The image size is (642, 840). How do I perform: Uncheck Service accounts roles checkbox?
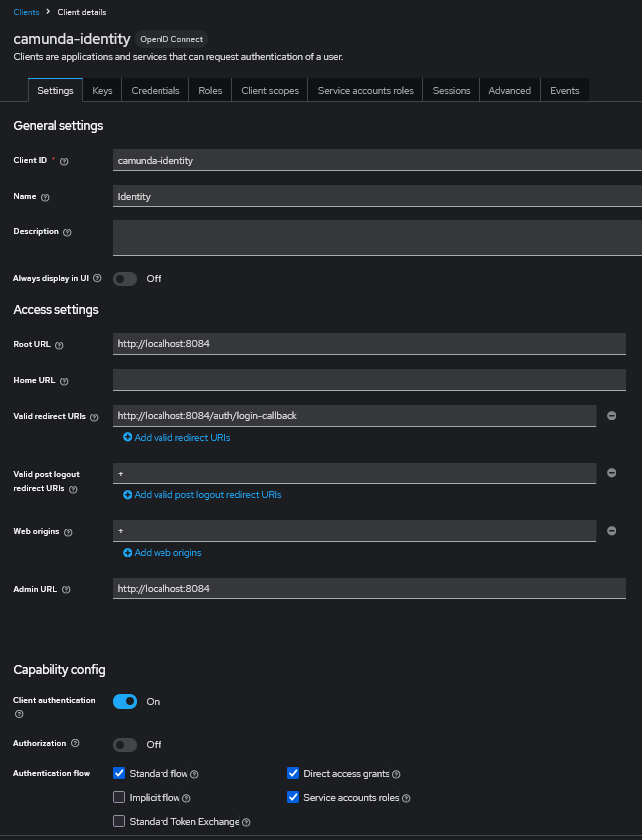pos(293,798)
